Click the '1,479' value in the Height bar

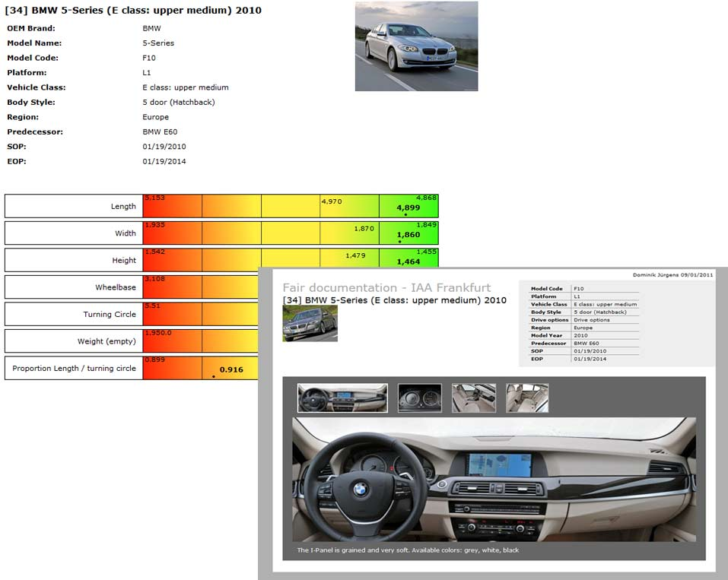click(x=356, y=255)
